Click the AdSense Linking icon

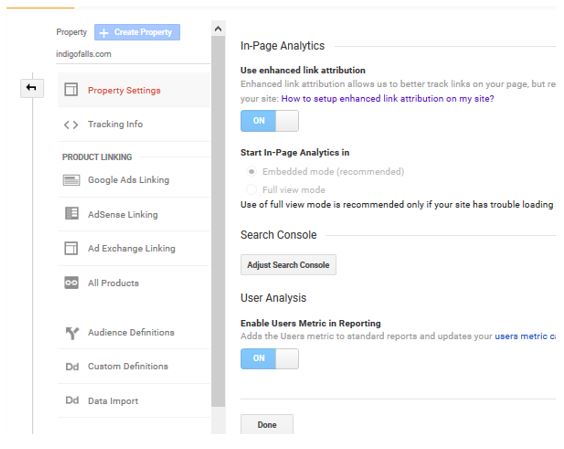72,213
